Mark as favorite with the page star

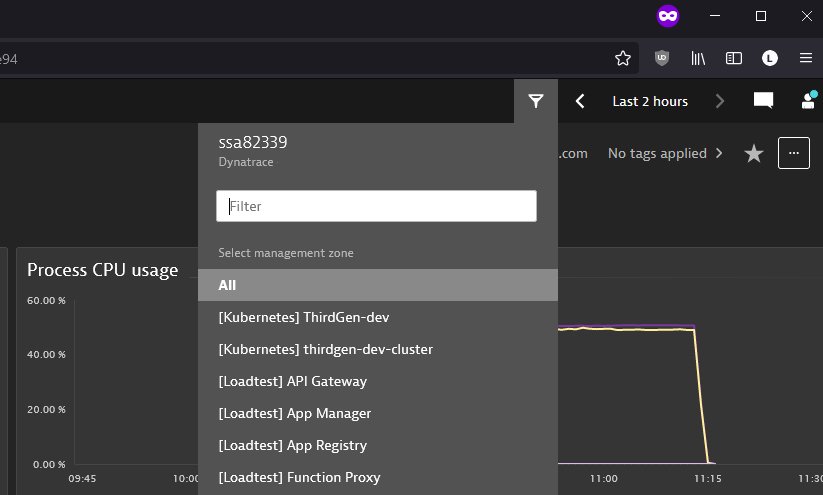click(754, 153)
